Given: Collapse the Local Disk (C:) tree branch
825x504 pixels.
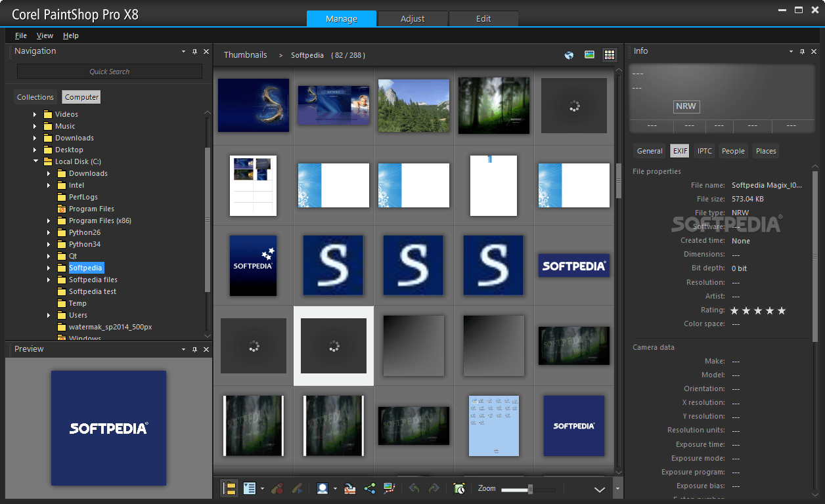Looking at the screenshot, I should pyautogui.click(x=36, y=161).
